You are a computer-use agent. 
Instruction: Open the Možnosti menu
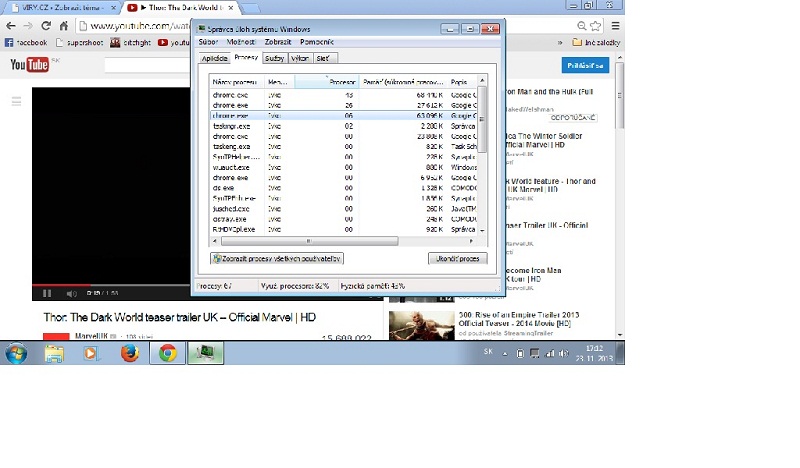[240, 42]
